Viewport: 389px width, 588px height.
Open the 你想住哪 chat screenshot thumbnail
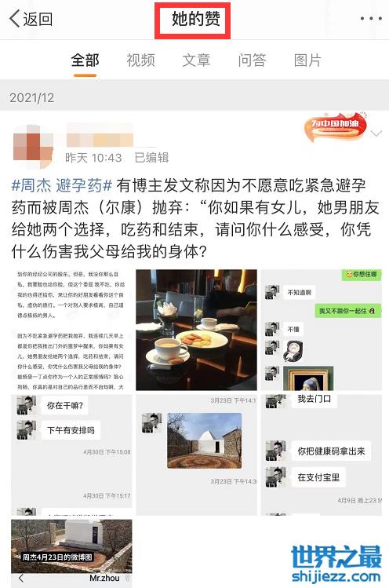[x=322, y=330]
